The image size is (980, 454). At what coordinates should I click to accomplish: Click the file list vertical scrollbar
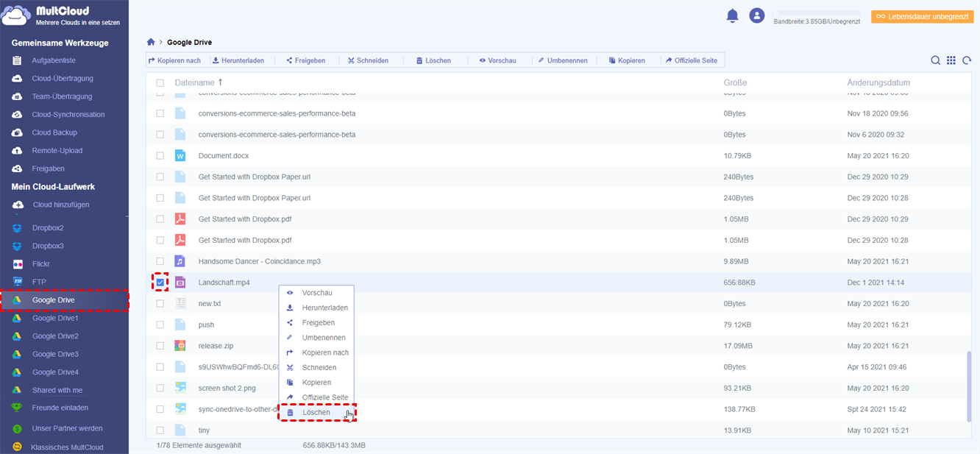tap(968, 386)
